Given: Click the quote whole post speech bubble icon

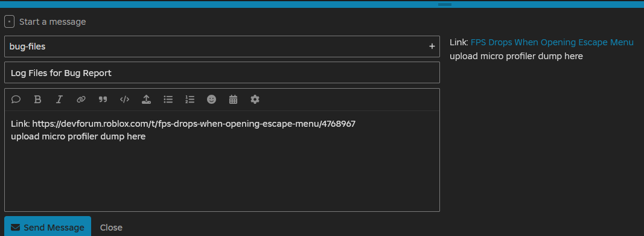Looking at the screenshot, I should point(16,100).
